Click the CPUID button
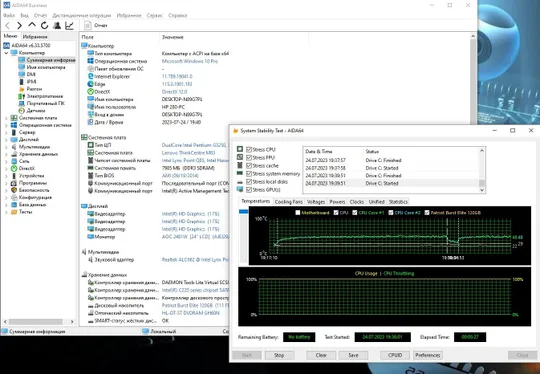The image size is (540, 374). 395,355
